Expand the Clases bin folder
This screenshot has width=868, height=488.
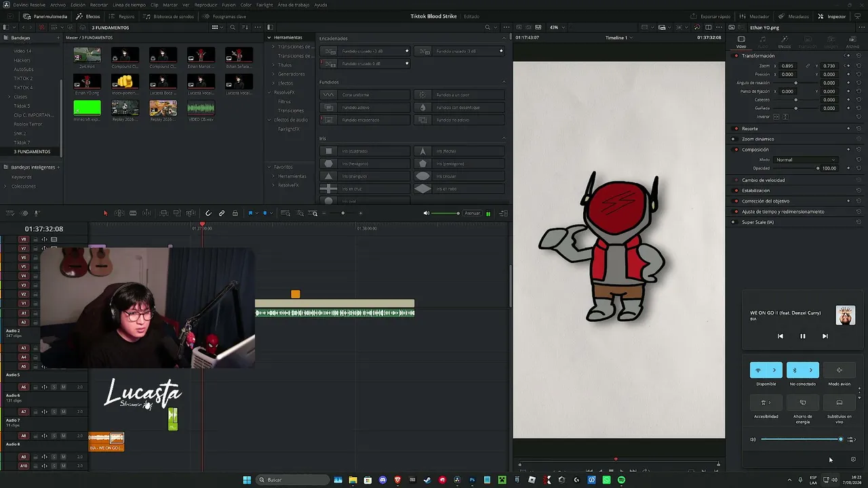point(9,97)
